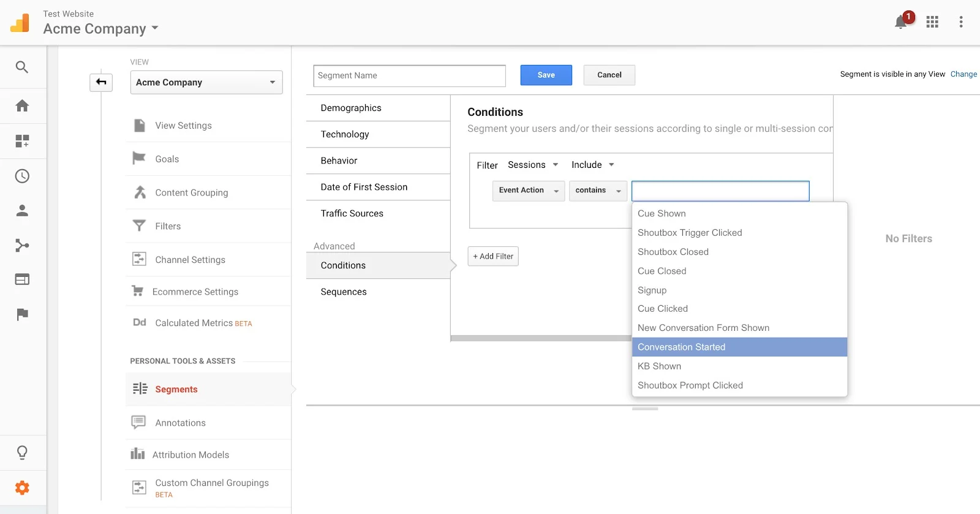Click the Segment Name text field

tap(409, 75)
